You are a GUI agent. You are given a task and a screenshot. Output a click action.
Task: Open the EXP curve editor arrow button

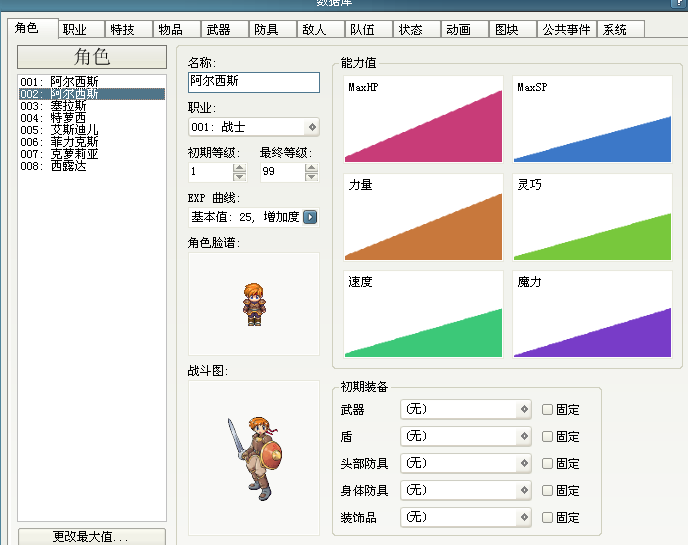point(310,217)
